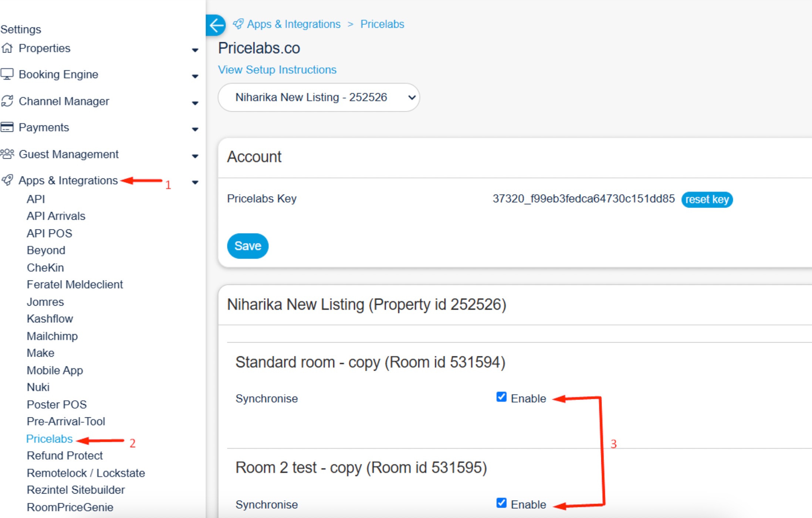Expand the Payments menu arrow
The height and width of the screenshot is (518, 812).
coord(195,129)
